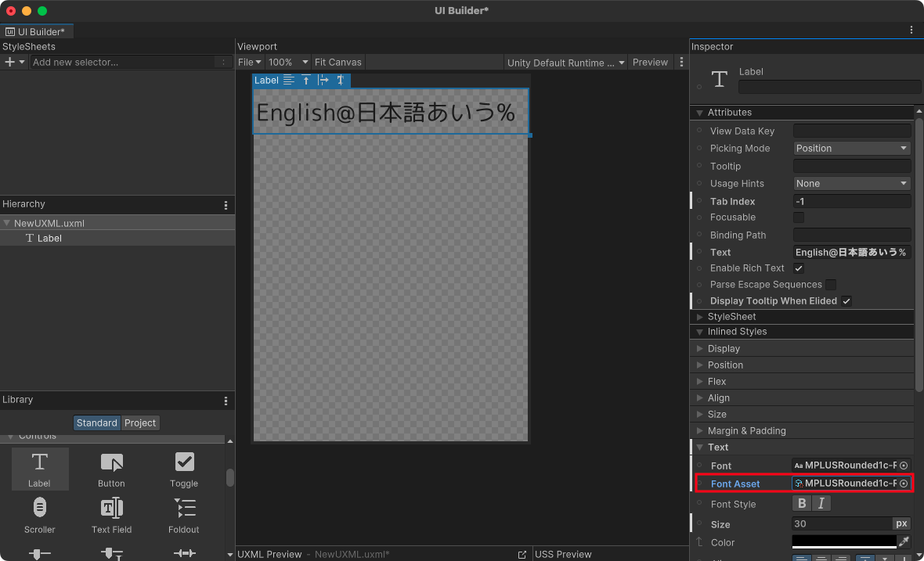Select the Toggle control in Library

(x=184, y=469)
